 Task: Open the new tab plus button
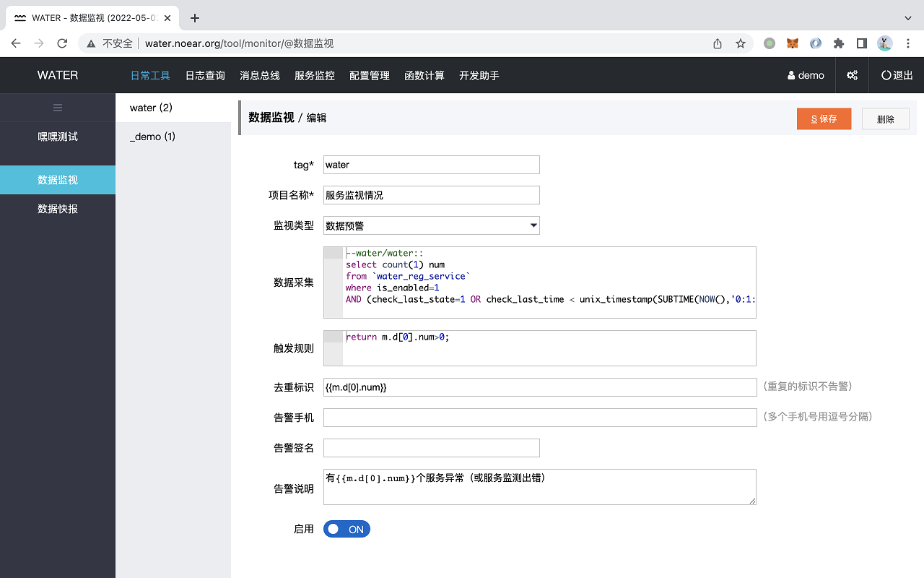pyautogui.click(x=195, y=18)
